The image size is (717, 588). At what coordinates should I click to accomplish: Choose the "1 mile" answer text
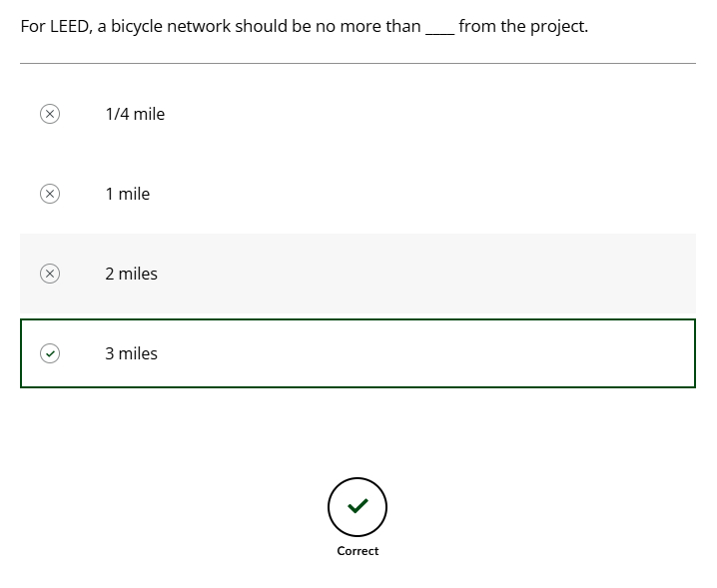pos(127,194)
